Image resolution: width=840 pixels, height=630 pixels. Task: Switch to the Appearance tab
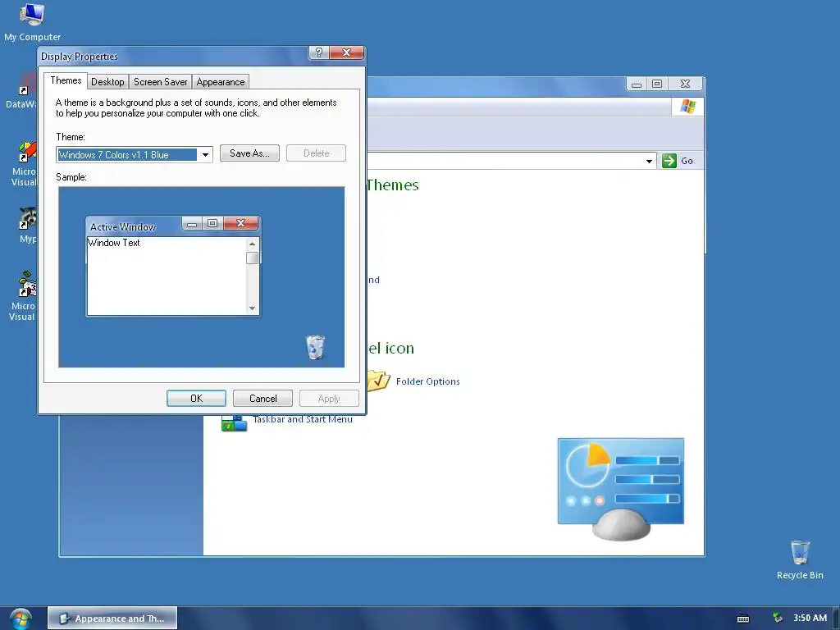coord(220,82)
